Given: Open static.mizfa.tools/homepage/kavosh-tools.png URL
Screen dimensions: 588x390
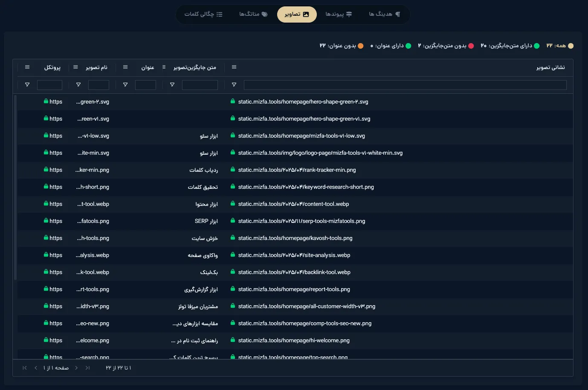Looking at the screenshot, I should click(x=295, y=238).
